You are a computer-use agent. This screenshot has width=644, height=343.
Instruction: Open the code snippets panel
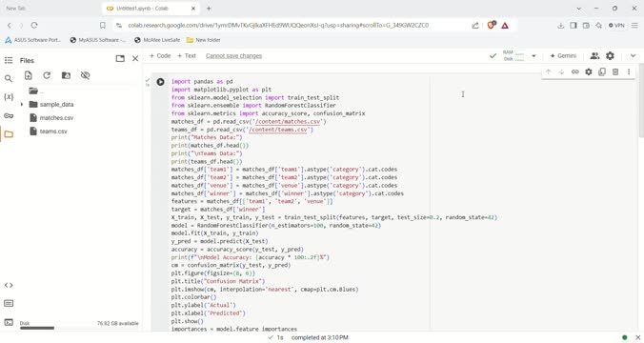pos(9,285)
